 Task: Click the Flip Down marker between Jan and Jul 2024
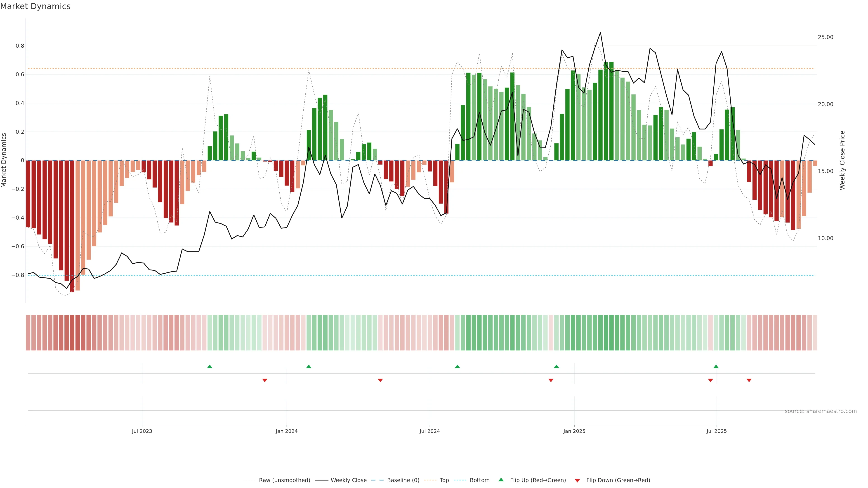pos(380,380)
